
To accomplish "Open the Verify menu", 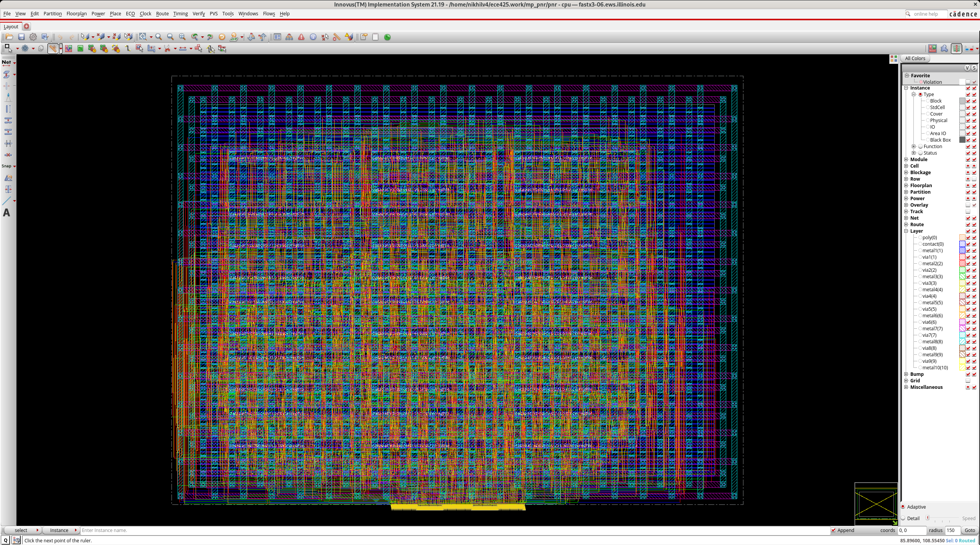I will pyautogui.click(x=199, y=13).
